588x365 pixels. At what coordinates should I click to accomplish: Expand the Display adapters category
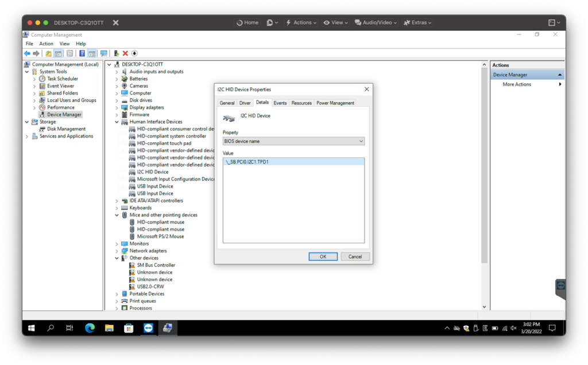point(117,107)
